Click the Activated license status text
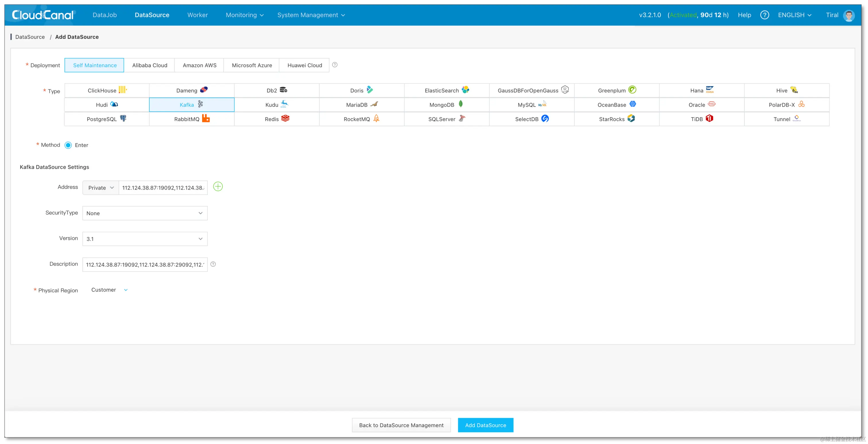This screenshot has width=868, height=444. click(x=683, y=15)
